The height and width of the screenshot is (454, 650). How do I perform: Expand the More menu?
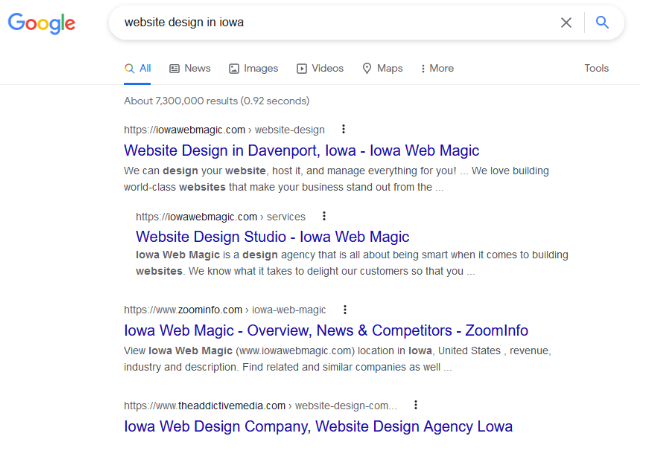pyautogui.click(x=437, y=68)
